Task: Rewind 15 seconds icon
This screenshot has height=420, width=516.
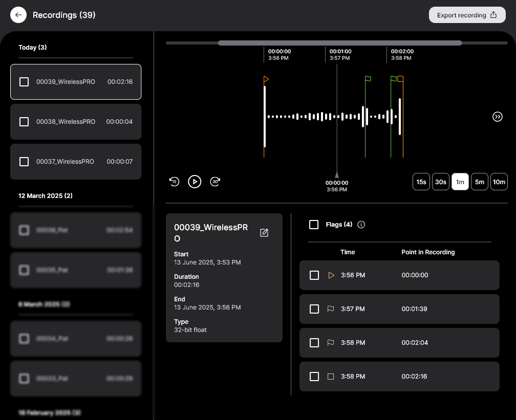Action: point(174,182)
